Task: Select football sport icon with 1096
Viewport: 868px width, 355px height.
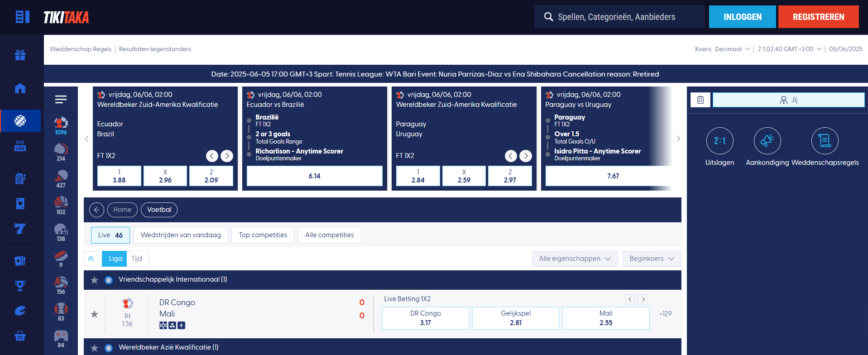Action: (61, 126)
